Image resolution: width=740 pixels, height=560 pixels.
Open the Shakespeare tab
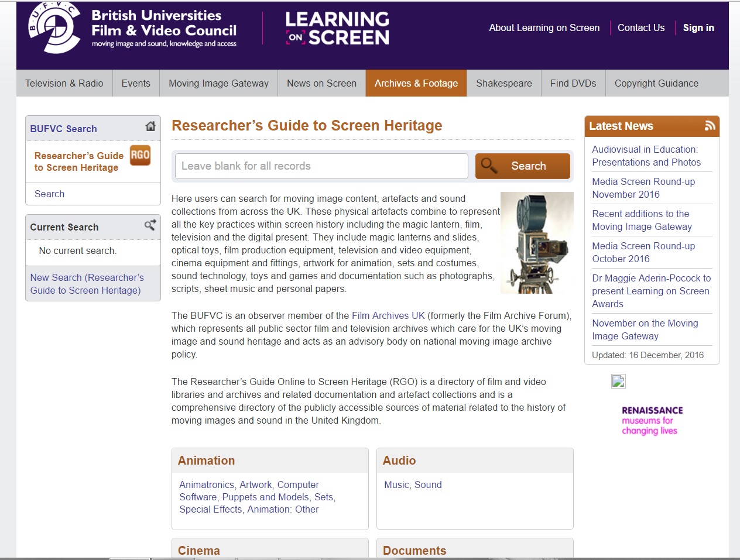coord(504,83)
